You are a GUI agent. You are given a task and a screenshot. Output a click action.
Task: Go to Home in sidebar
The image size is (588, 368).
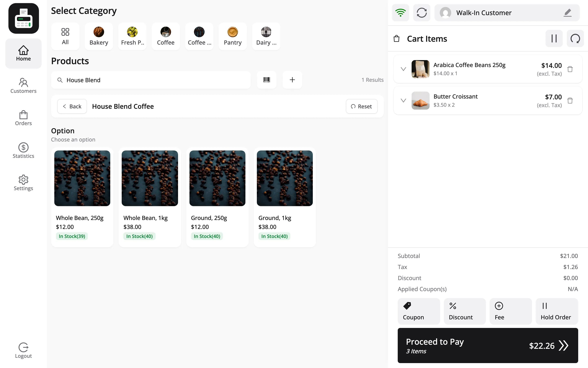point(23,54)
